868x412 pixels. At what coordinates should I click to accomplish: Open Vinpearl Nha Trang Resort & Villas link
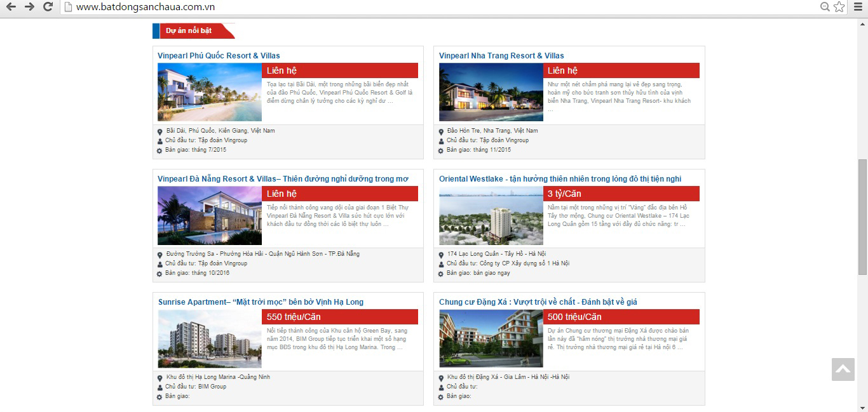tap(501, 56)
